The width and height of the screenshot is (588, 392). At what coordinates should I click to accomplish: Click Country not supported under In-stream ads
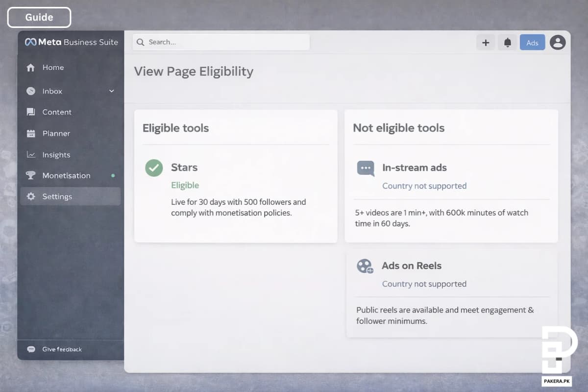424,186
